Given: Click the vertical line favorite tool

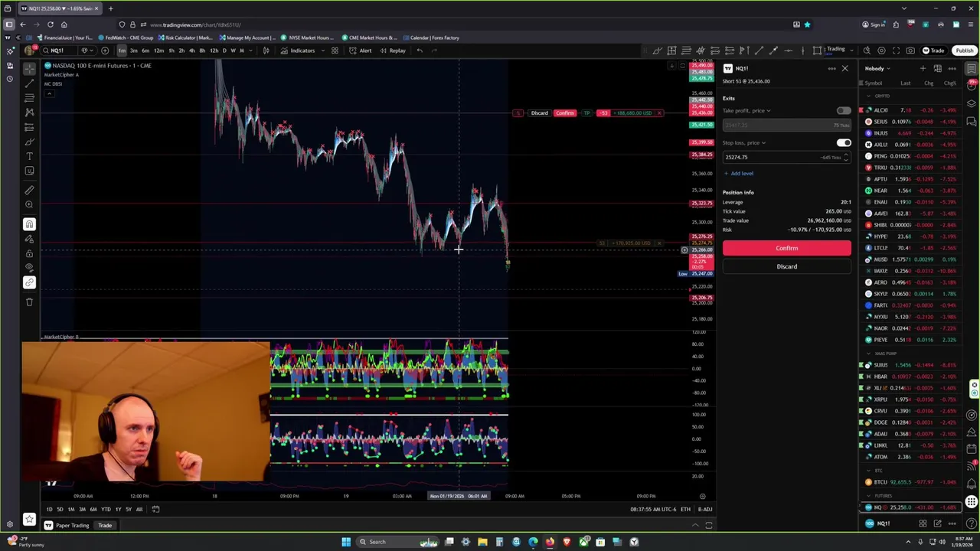Looking at the screenshot, I should pyautogui.click(x=802, y=51).
